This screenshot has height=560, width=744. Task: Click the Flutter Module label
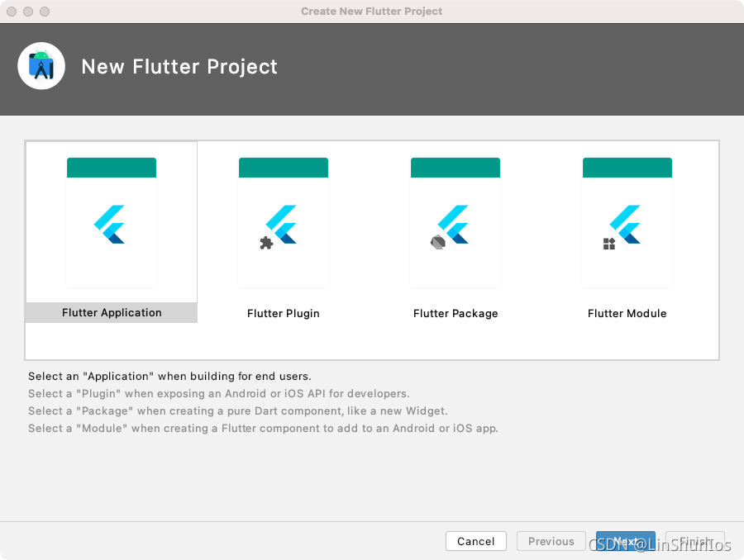627,313
